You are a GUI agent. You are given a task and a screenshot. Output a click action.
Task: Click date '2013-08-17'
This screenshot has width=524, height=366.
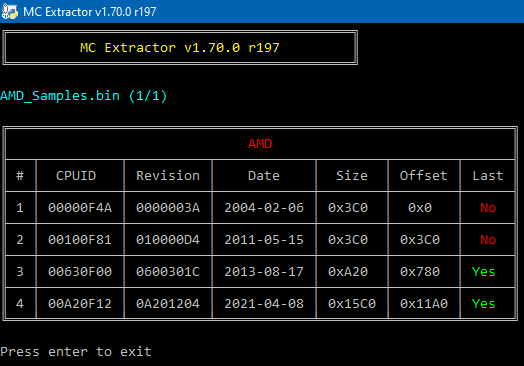point(264,271)
